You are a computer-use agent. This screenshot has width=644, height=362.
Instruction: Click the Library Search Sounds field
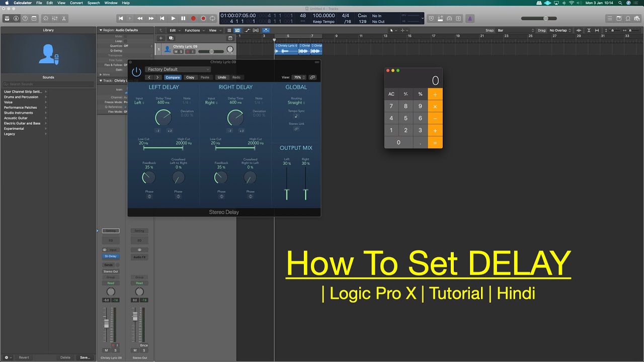coord(48,84)
